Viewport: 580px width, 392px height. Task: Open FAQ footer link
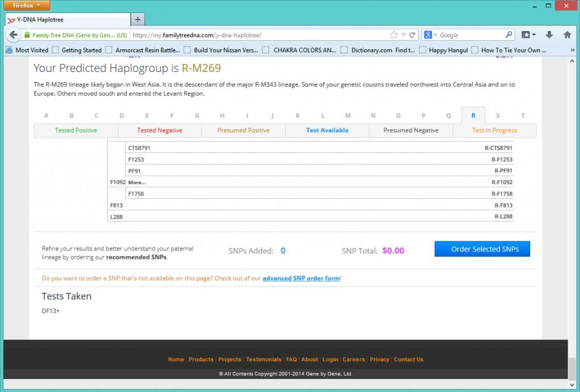coord(291,360)
